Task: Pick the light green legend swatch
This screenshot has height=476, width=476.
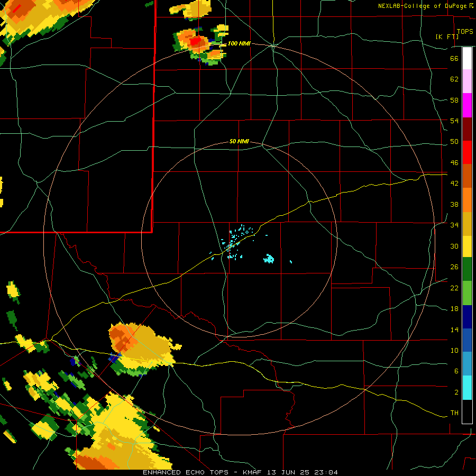Action: (467, 293)
